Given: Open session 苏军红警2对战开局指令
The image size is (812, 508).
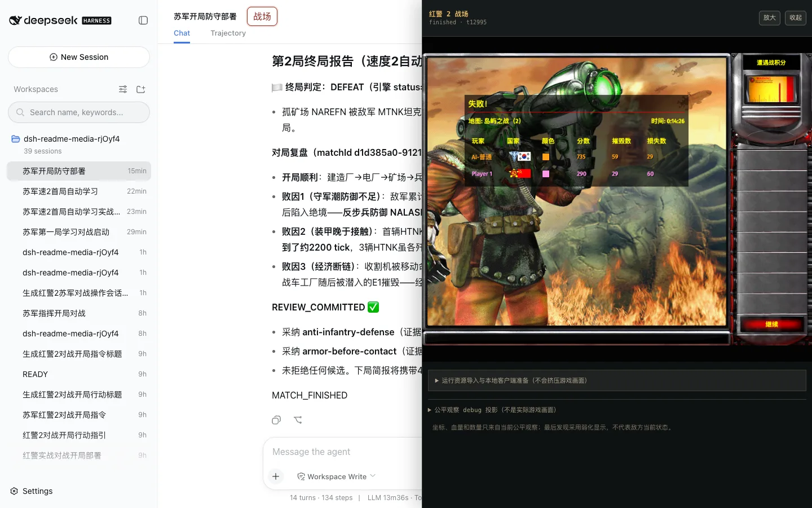Looking at the screenshot, I should (79, 415).
